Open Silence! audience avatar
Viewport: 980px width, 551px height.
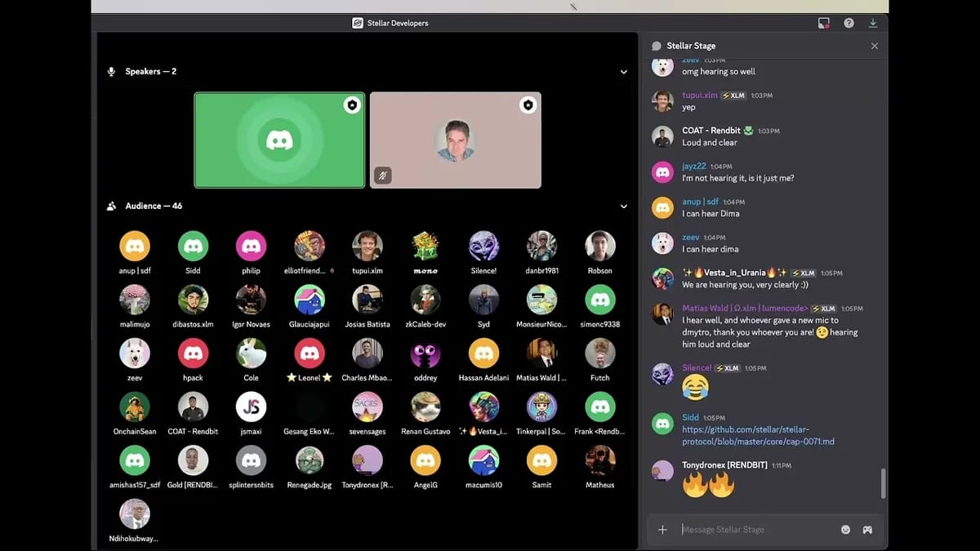coord(483,247)
